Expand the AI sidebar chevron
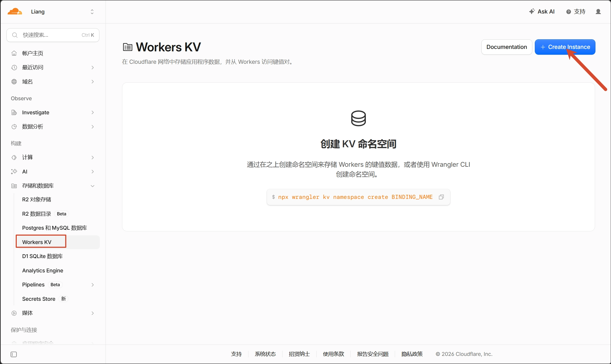 (x=93, y=172)
